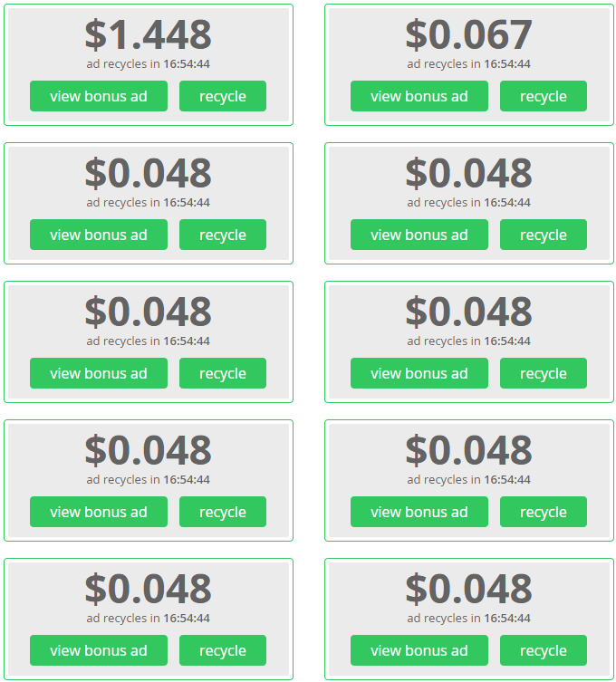This screenshot has width=616, height=682.
Task: View bonus ad in bottom left card
Action: 99,649
